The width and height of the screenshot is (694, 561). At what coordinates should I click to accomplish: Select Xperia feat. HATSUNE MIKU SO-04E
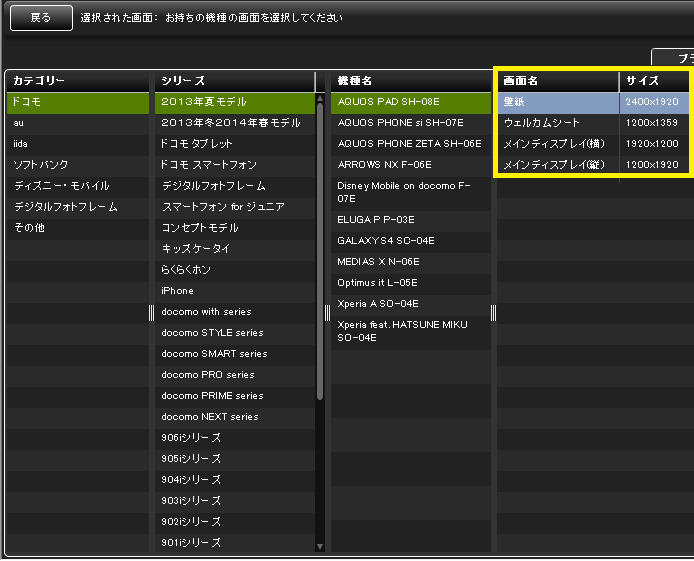[409, 331]
